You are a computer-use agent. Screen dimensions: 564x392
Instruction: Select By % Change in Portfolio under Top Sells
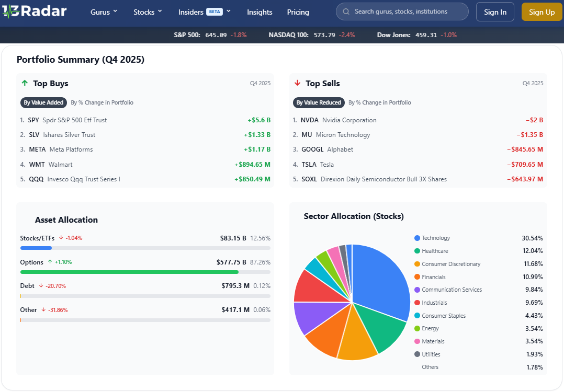click(x=380, y=102)
